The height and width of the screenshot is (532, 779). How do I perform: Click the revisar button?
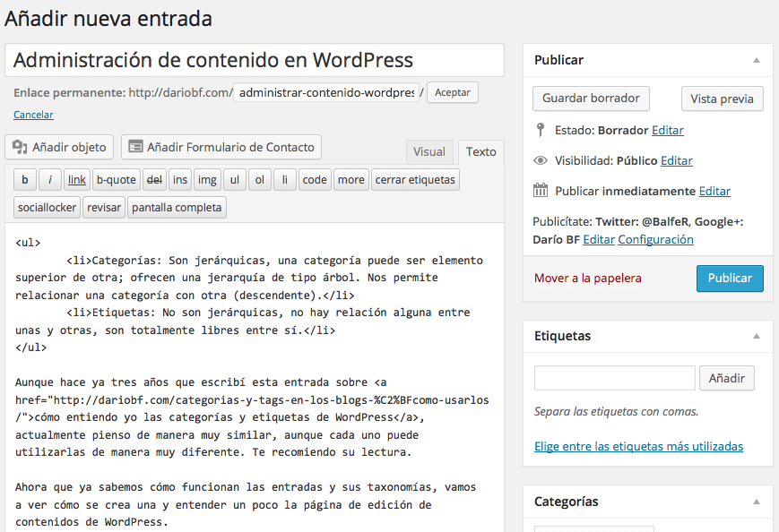104,208
